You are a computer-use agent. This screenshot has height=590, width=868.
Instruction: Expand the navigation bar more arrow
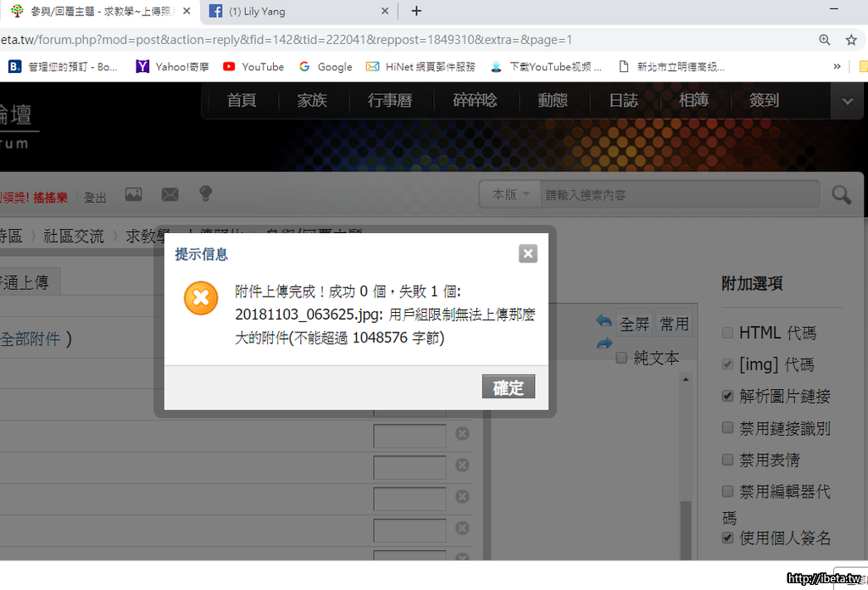click(x=847, y=101)
